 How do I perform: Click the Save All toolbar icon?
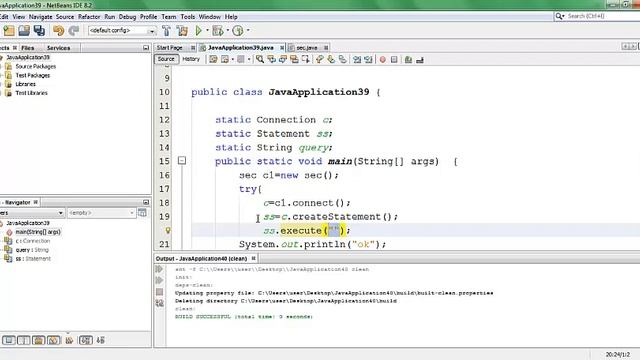pyautogui.click(x=40, y=31)
